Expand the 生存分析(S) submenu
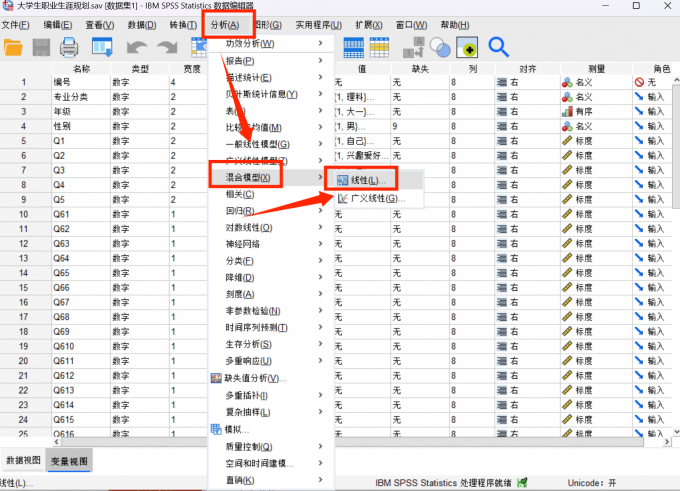This screenshot has height=491, width=680. pos(320,344)
